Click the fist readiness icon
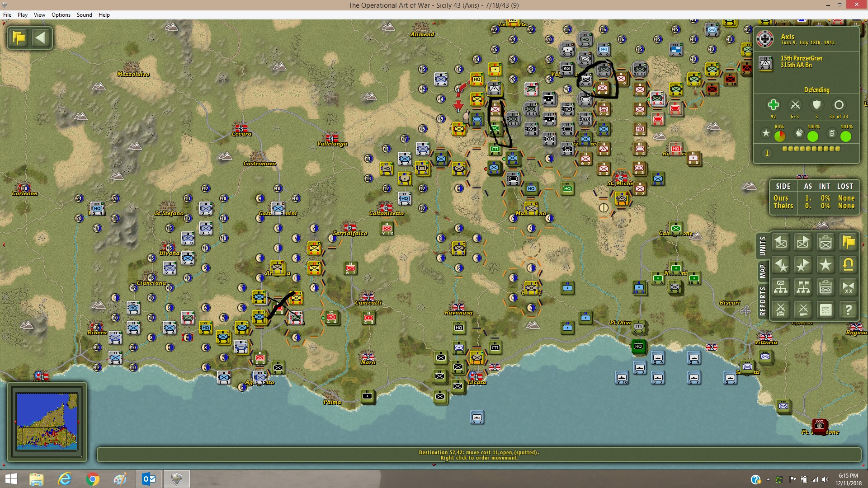Viewport: 868px width, 488px height. coord(799,133)
